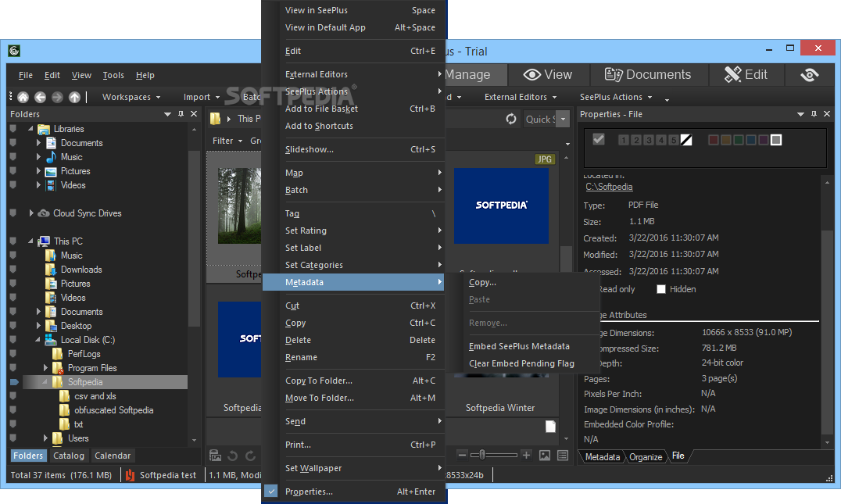Open the Tools menu

tap(113, 75)
